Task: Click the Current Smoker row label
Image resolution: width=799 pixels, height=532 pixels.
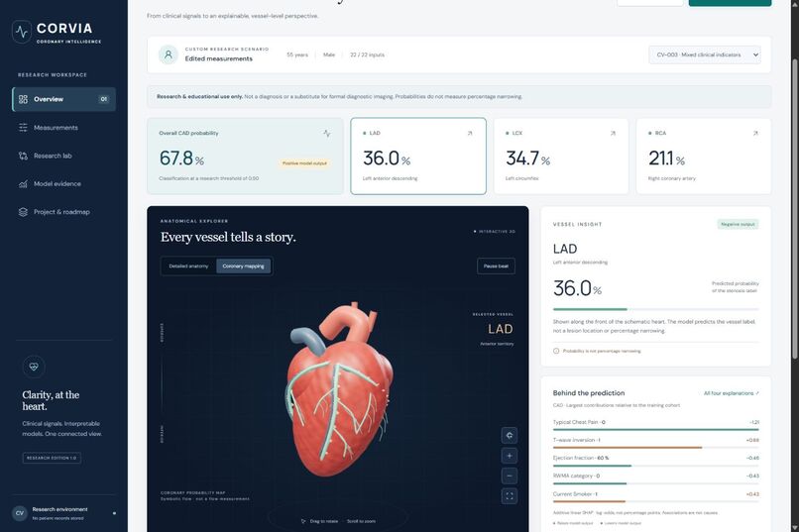Action: [575, 493]
